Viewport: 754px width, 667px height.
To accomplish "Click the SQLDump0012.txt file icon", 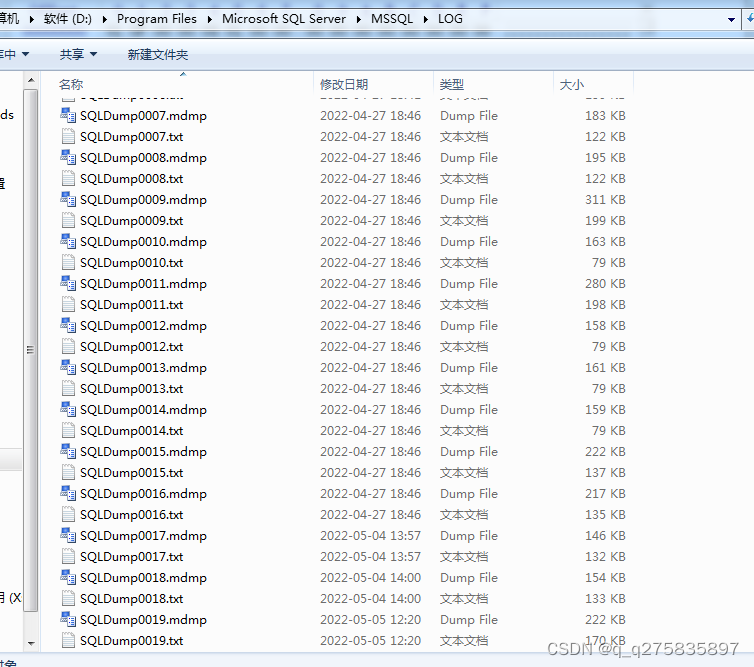I will pyautogui.click(x=68, y=346).
